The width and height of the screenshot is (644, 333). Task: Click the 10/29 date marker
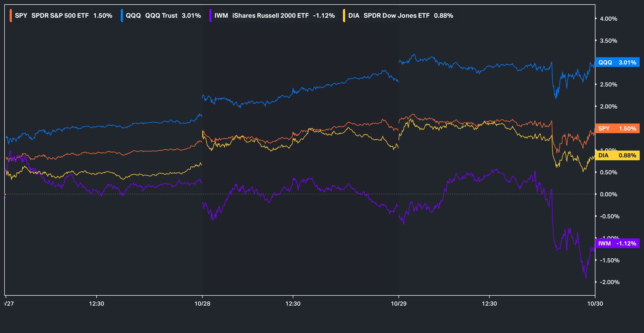coord(398,303)
